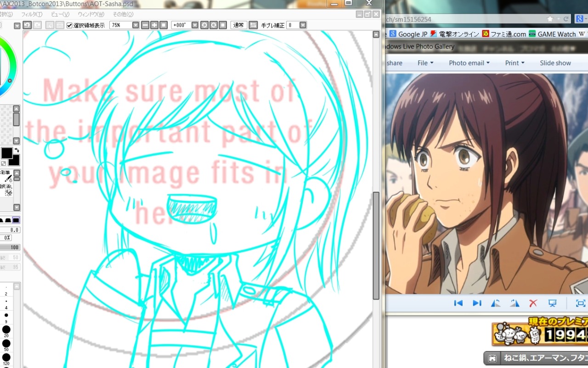Click the 0% minimum size field
Viewport: 588px width, 368px height.
pos(6,238)
